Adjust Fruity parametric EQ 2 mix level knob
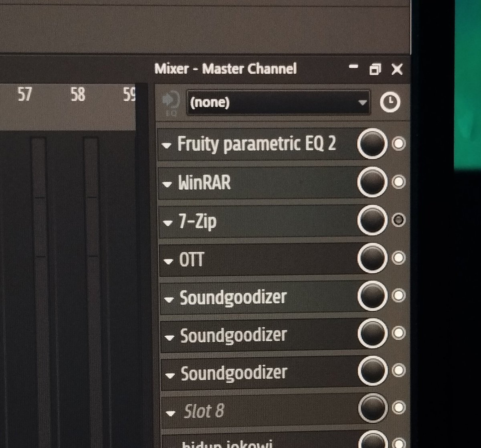 pyautogui.click(x=372, y=144)
